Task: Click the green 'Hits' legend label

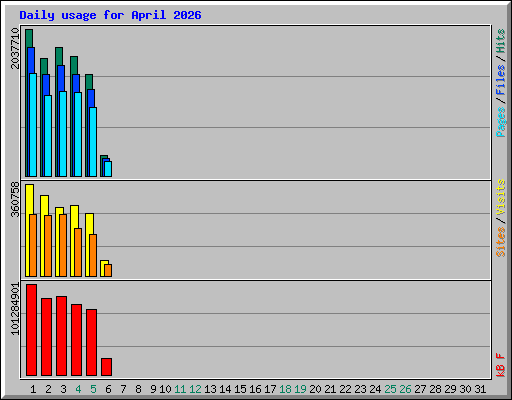Action: click(x=501, y=41)
